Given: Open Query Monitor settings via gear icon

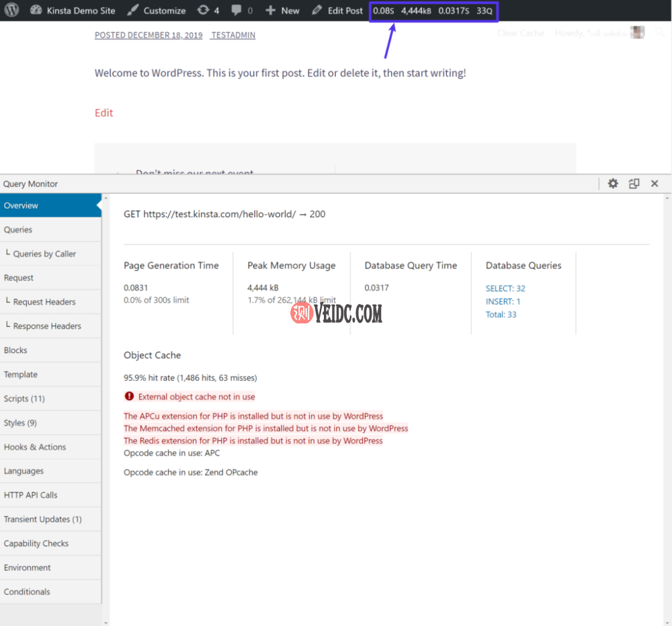Looking at the screenshot, I should [613, 183].
